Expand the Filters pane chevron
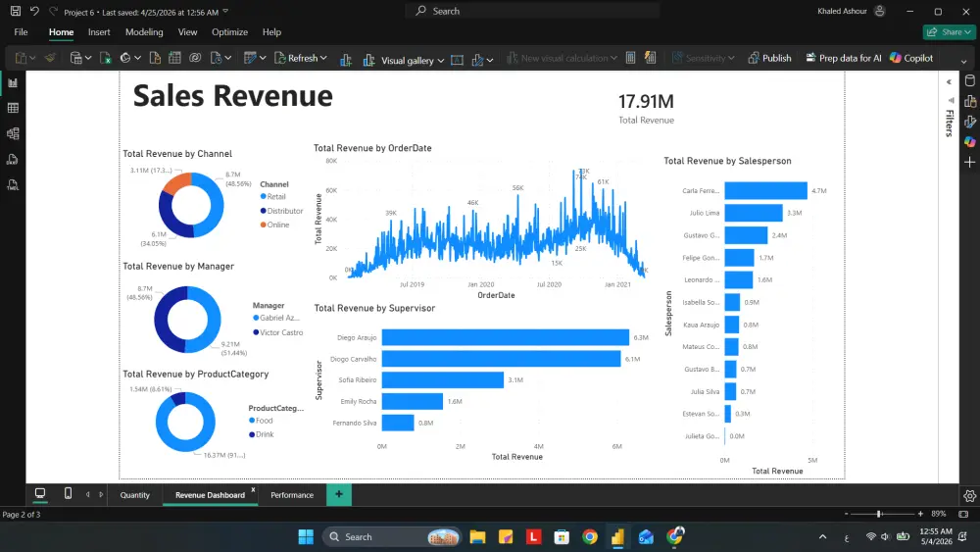 coord(949,82)
